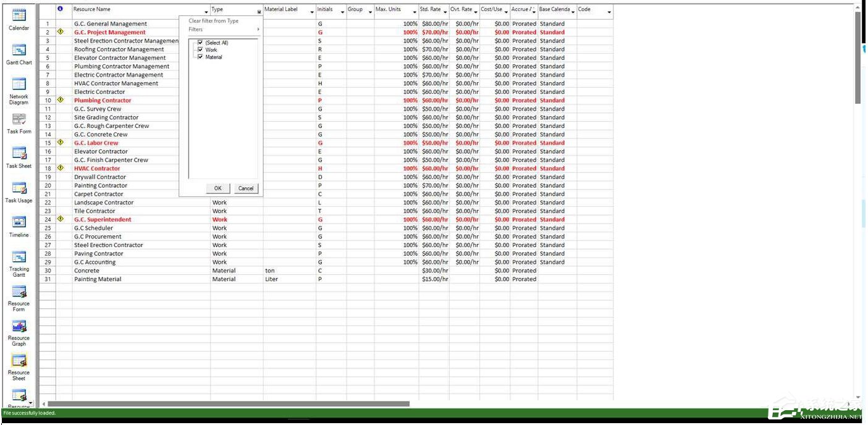Uncheck the Work filter checkbox
Screen dimensions: 868x425
click(200, 50)
